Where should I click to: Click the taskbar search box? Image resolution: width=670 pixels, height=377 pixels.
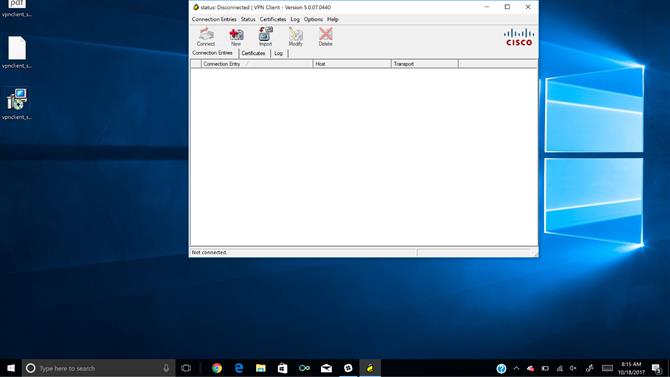point(98,368)
